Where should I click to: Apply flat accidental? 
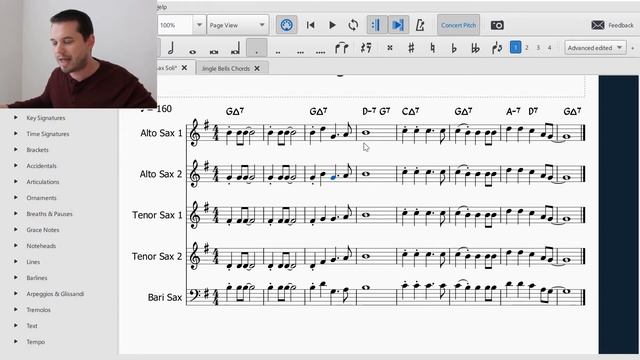(454, 48)
